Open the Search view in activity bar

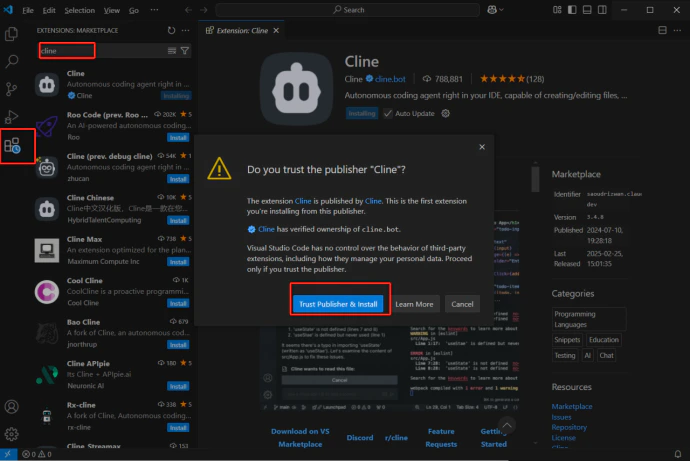coord(11,61)
